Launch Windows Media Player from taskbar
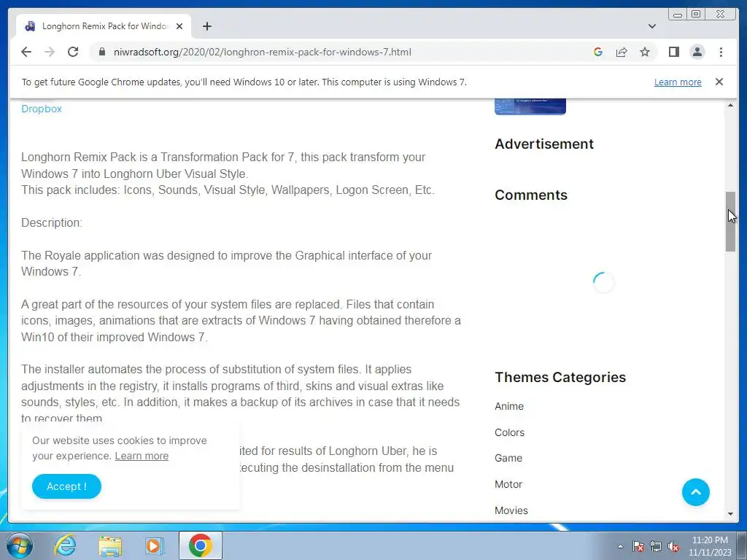Image resolution: width=747 pixels, height=560 pixels. 155,545
